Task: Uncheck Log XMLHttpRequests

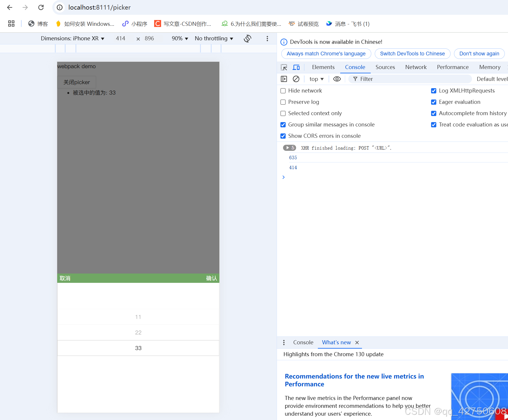Action: click(434, 90)
